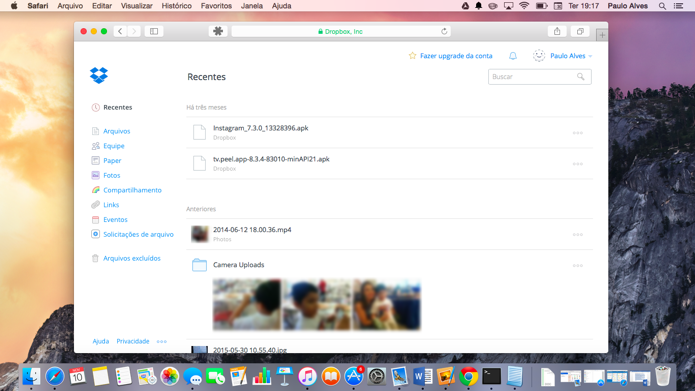
Task: Open Notification Center in menu bar
Action: tap(678, 6)
